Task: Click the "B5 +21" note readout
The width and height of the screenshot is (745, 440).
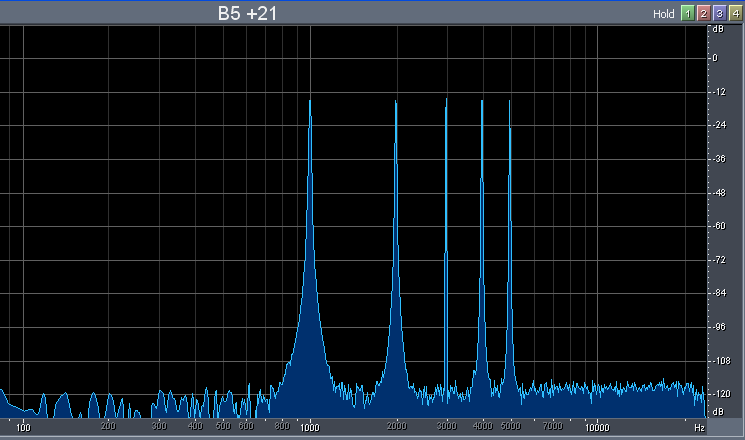Action: click(247, 13)
